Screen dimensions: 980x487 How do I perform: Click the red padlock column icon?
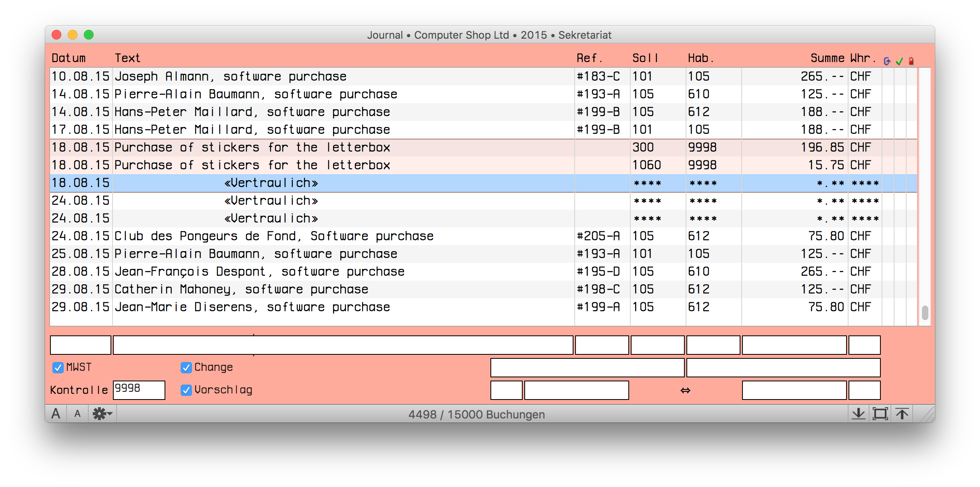911,61
